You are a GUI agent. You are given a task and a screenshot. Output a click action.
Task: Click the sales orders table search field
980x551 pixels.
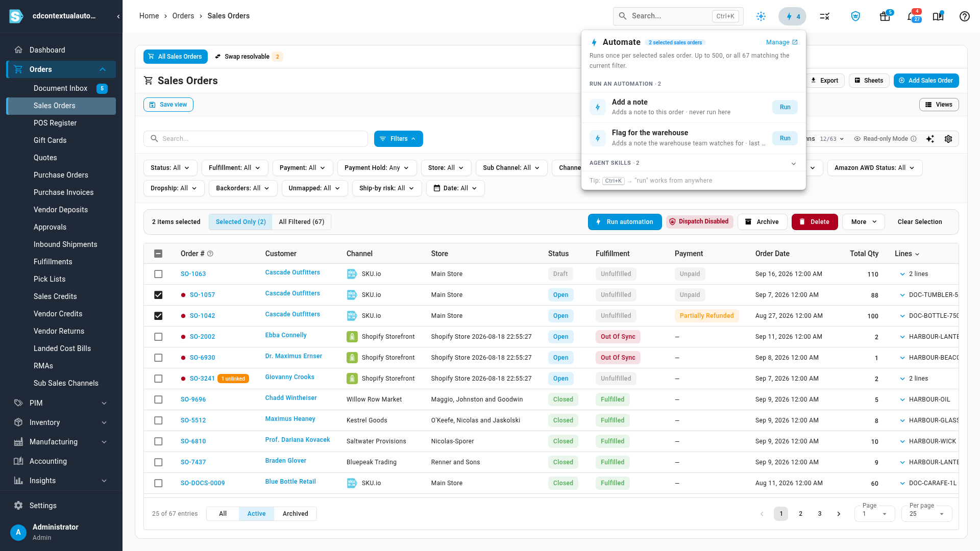pos(255,139)
